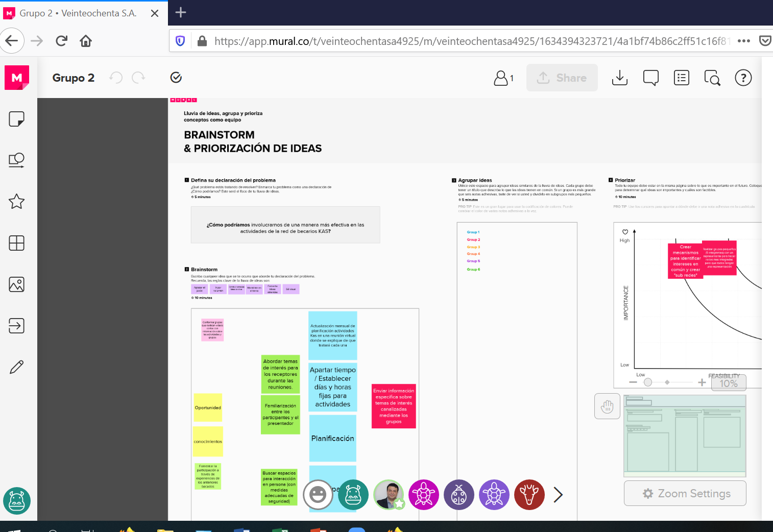Open the help question mark menu
This screenshot has height=532, width=773.
tap(743, 78)
